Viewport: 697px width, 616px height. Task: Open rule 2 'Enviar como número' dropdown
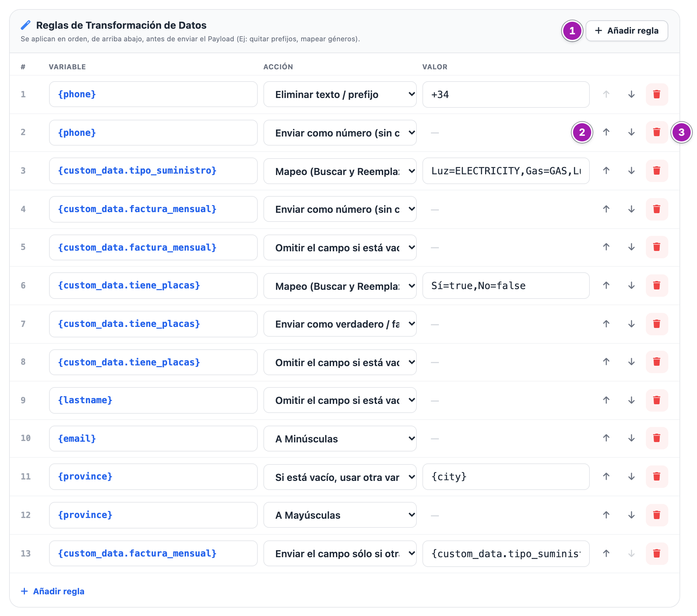pyautogui.click(x=340, y=133)
